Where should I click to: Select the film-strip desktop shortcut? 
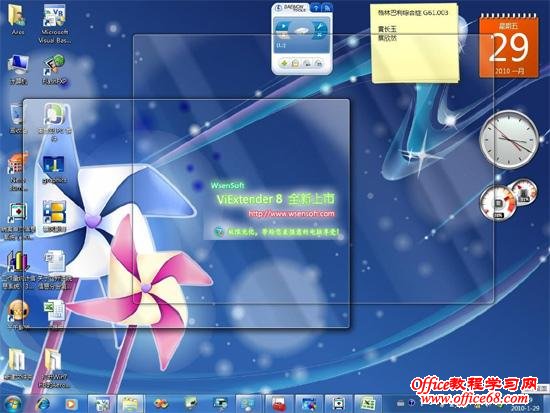click(x=54, y=212)
